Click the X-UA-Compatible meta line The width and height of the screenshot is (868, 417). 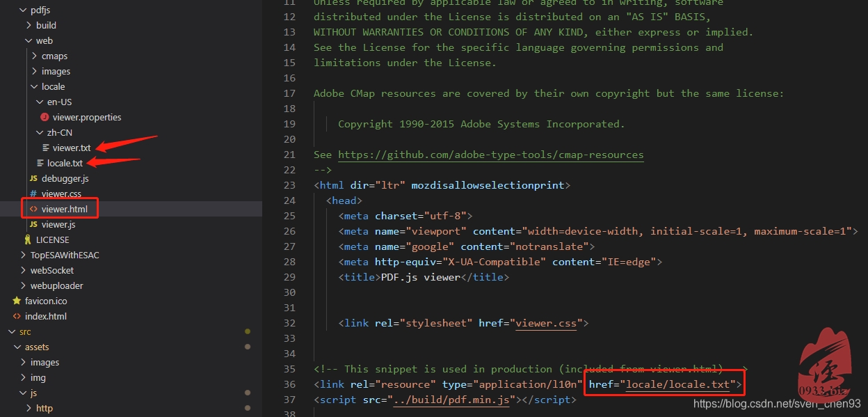(x=500, y=262)
